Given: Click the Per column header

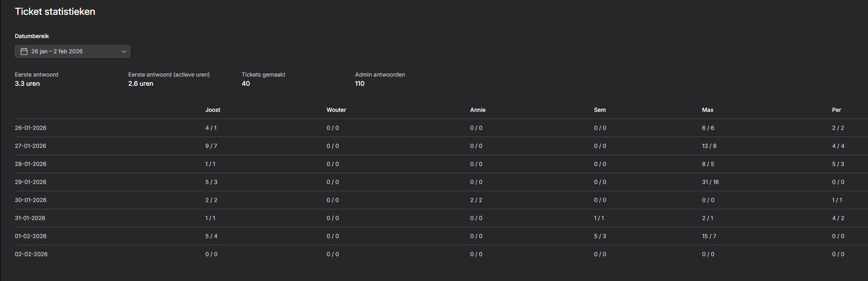Looking at the screenshot, I should (x=836, y=110).
